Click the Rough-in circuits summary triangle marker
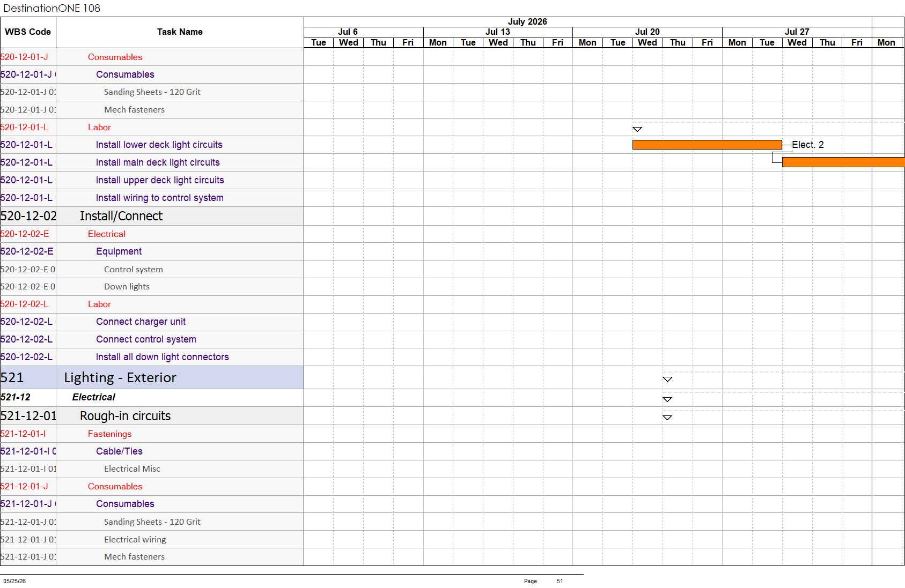The width and height of the screenshot is (905, 588). 667,418
